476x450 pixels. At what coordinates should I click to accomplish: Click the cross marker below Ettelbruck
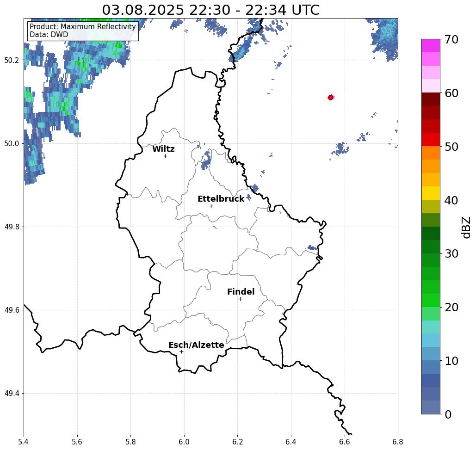[211, 206]
